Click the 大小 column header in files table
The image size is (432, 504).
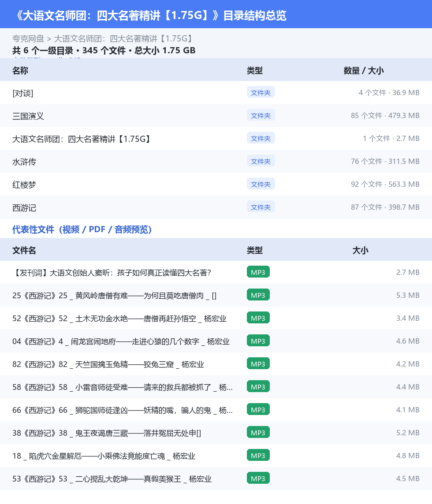coord(360,250)
